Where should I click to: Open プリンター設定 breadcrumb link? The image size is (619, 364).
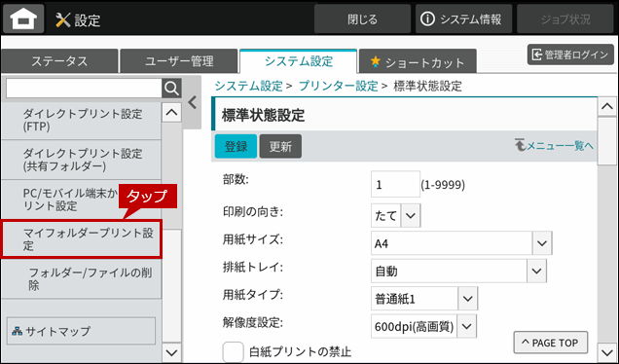pyautogui.click(x=339, y=86)
